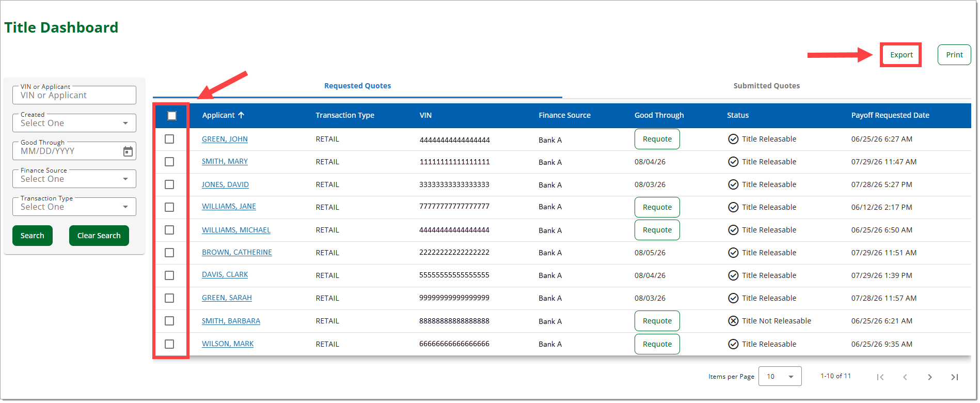980x403 pixels.
Task: Open the Good Through calendar picker
Action: [128, 151]
